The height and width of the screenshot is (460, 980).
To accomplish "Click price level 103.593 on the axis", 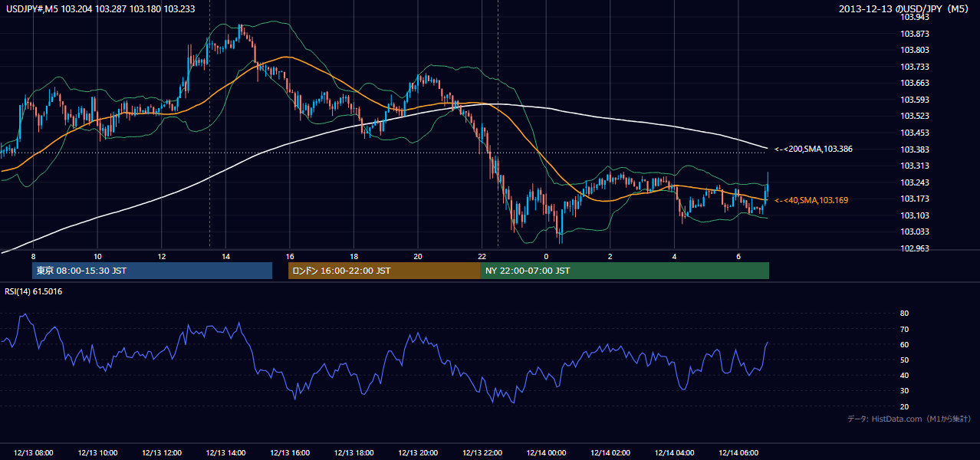I will (914, 100).
